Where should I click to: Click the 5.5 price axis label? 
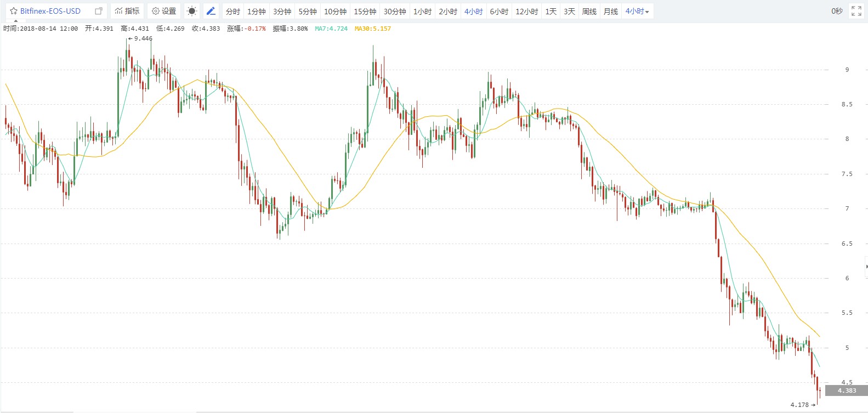847,313
